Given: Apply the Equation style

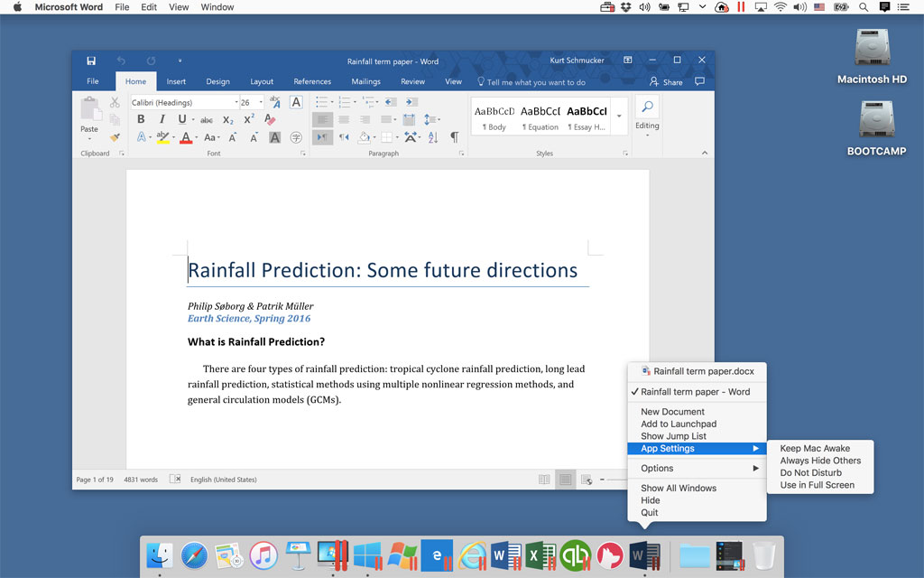Looking at the screenshot, I should [x=541, y=117].
